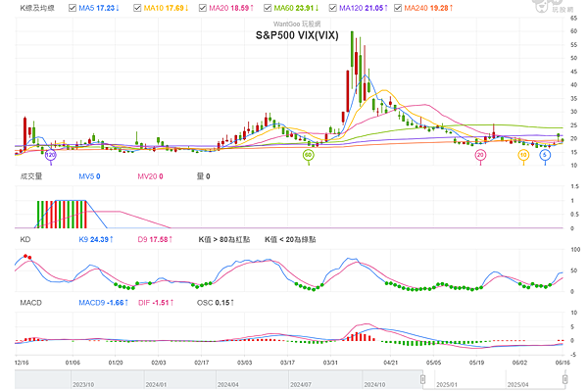This screenshot has height=392, width=588.
Task: Click the 06/16 date axis label
Action: 563,363
